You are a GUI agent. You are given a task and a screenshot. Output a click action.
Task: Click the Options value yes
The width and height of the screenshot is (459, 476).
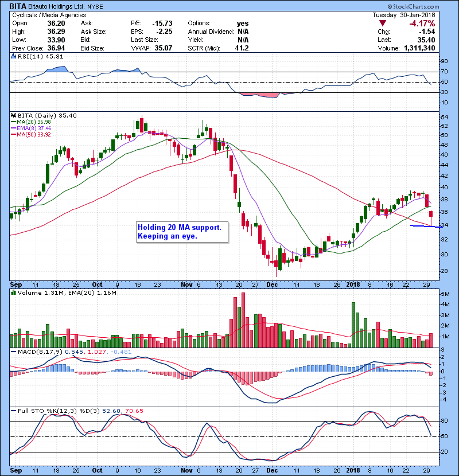pyautogui.click(x=243, y=24)
